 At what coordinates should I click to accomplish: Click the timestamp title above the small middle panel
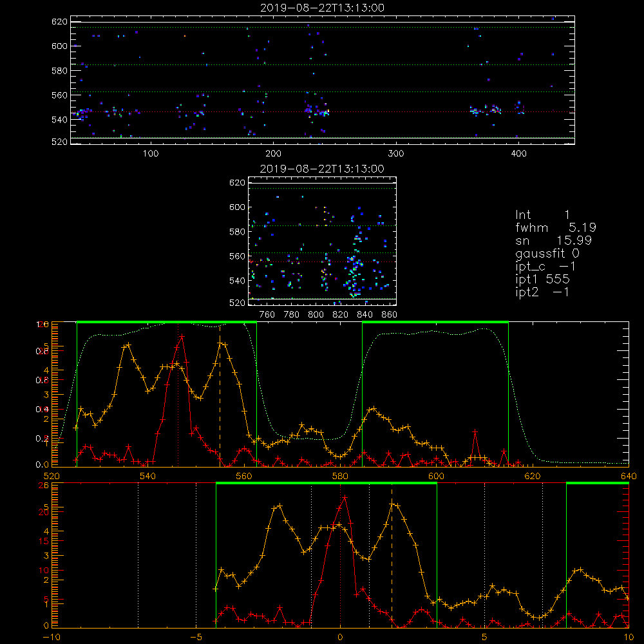tap(323, 169)
